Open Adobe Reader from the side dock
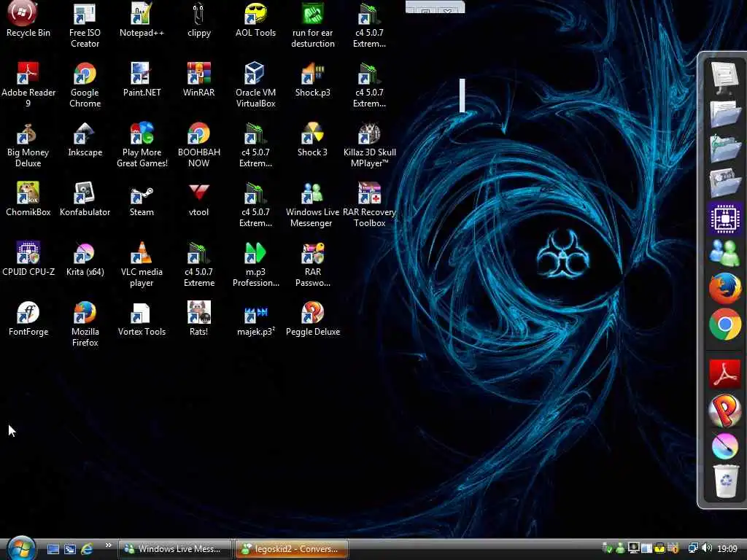 click(724, 374)
